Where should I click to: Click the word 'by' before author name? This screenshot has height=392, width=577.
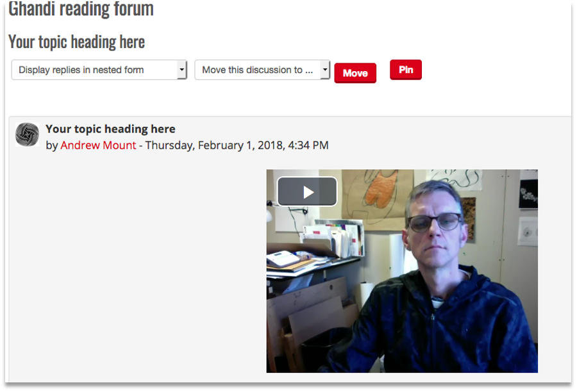click(x=51, y=145)
